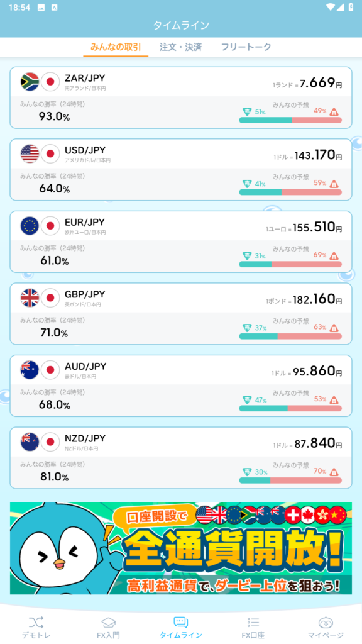Tap the NZD/JPY 81.0% win rate panel

pyautogui.click(x=53, y=472)
